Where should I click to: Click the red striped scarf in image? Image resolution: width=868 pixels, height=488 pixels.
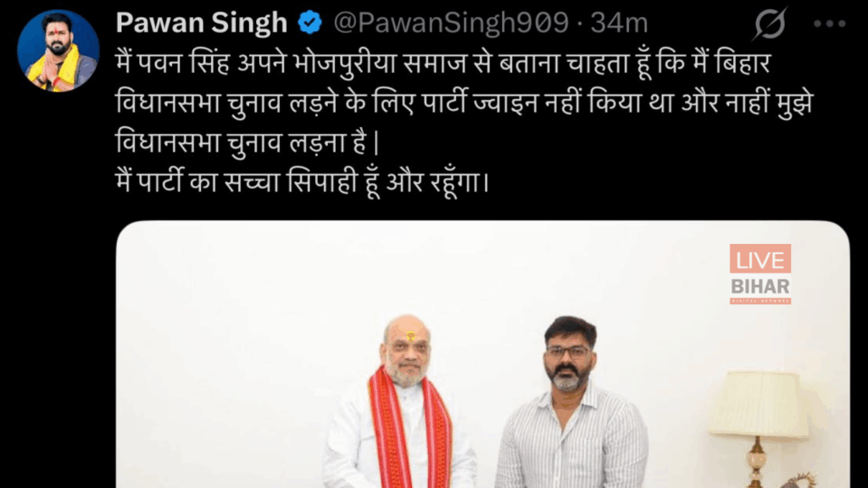click(x=409, y=427)
